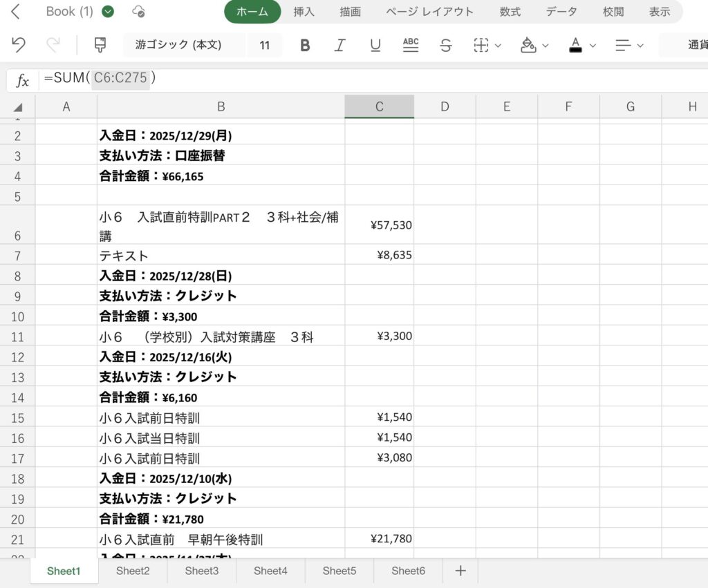Image resolution: width=708 pixels, height=588 pixels.
Task: Toggle bold formatting
Action: click(x=305, y=46)
